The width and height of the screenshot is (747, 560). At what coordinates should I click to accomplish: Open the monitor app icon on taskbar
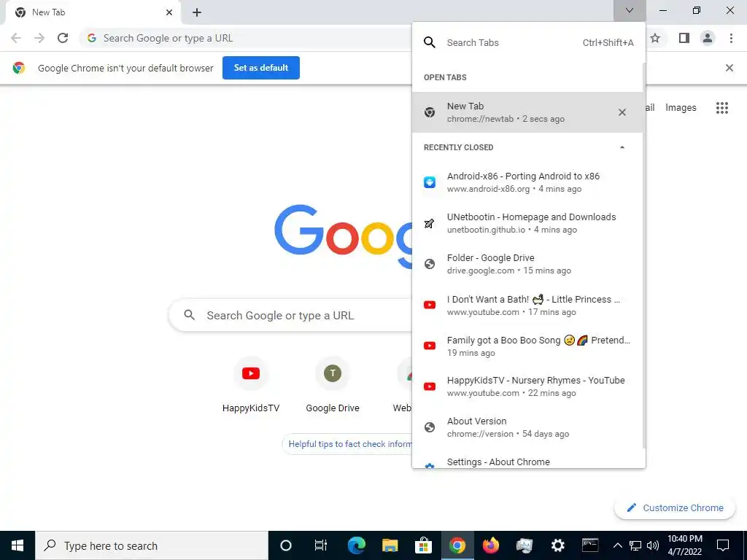(524, 545)
